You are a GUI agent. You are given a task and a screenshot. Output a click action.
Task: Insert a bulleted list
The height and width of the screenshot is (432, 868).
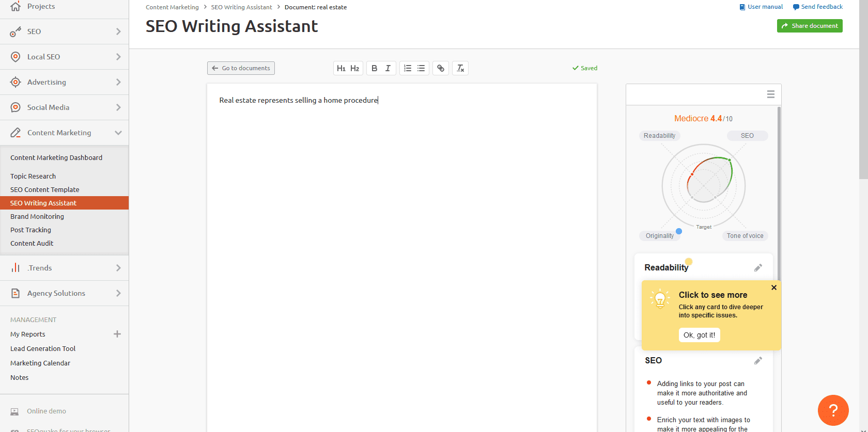click(x=421, y=68)
